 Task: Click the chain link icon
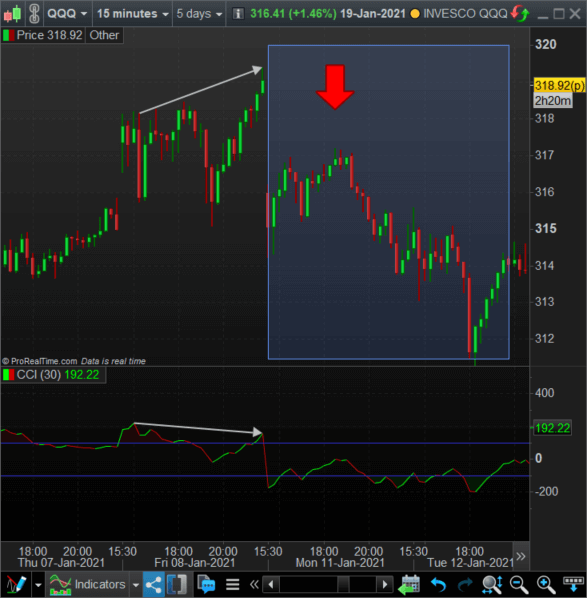tap(34, 14)
